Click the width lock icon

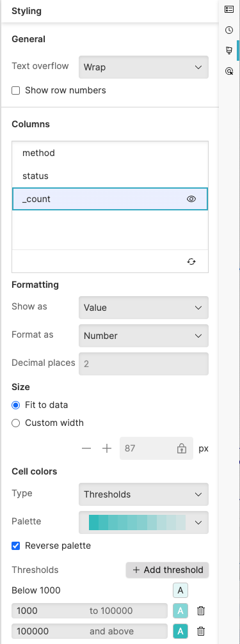pos(181,448)
